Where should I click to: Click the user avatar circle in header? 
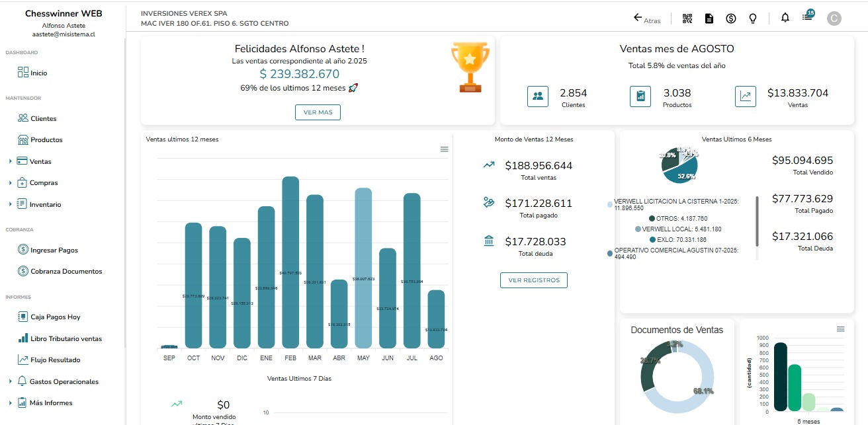[834, 19]
